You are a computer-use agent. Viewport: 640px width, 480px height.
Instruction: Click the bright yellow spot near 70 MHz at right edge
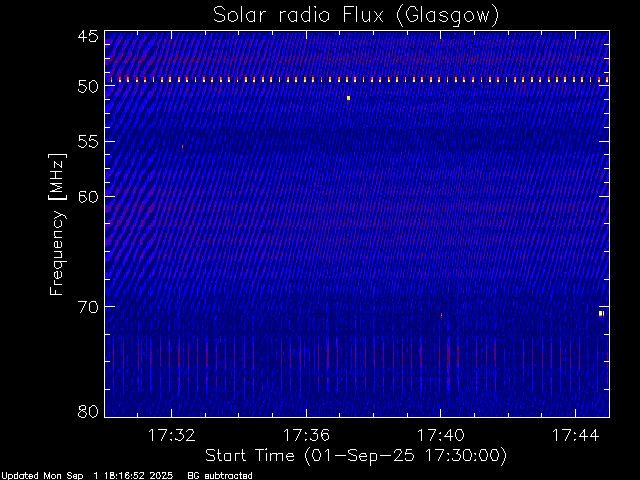[x=601, y=313]
